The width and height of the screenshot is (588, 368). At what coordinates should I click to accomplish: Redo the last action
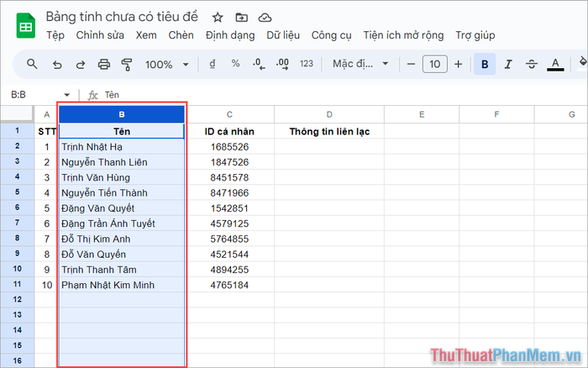pyautogui.click(x=81, y=65)
